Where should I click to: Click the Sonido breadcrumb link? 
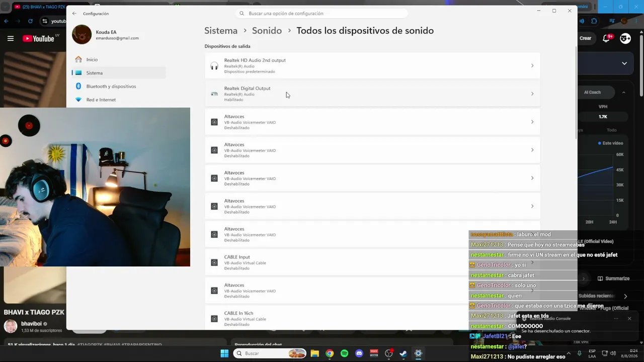(x=267, y=31)
